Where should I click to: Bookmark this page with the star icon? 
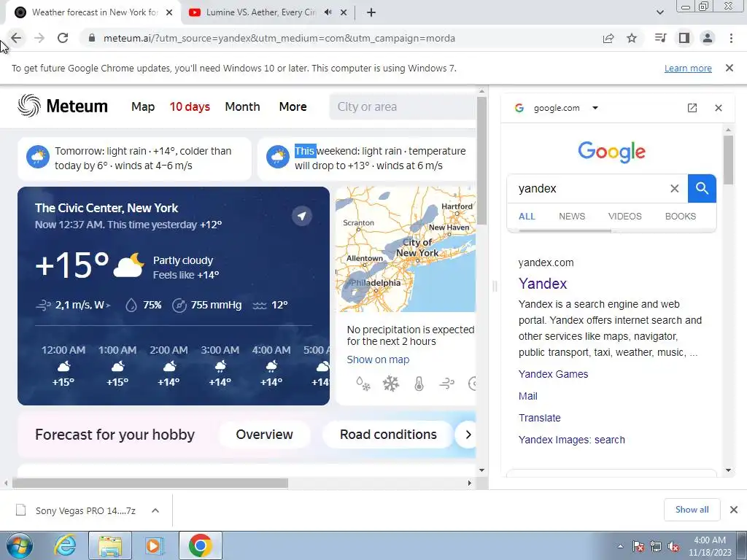coord(632,38)
